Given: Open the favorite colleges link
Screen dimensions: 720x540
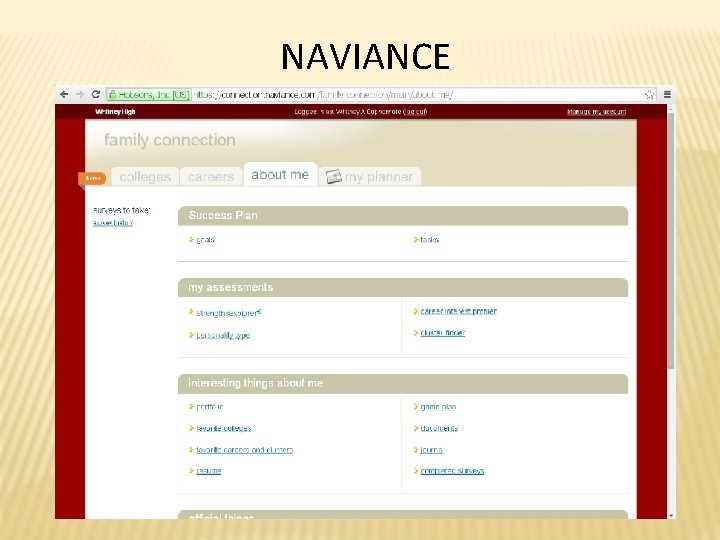Looking at the screenshot, I should pyautogui.click(x=224, y=428).
